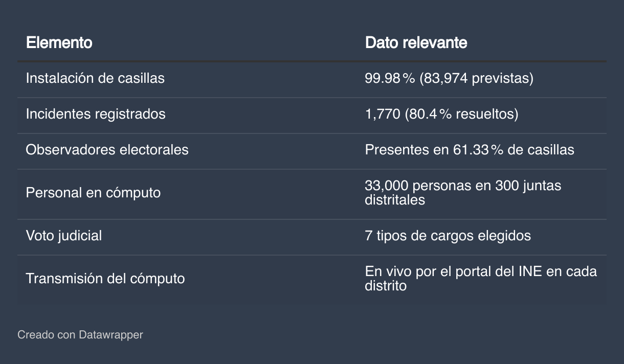Select the Voto judicial row label
The height and width of the screenshot is (364, 624).
click(64, 235)
